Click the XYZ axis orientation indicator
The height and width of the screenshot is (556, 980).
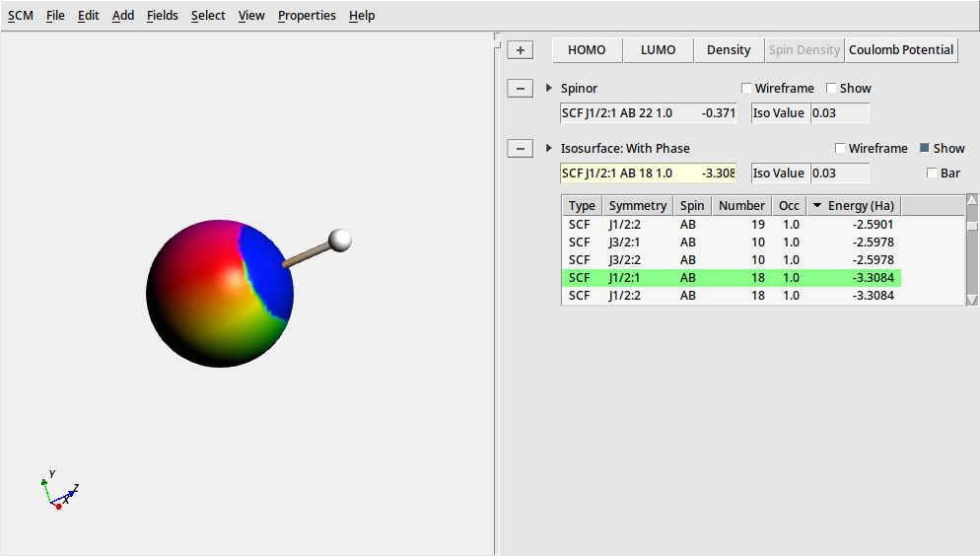tap(59, 491)
